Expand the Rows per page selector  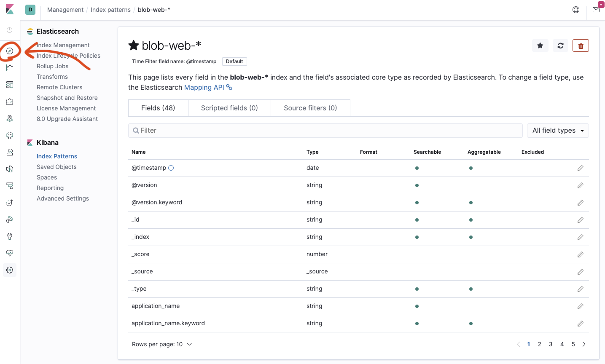pyautogui.click(x=162, y=344)
